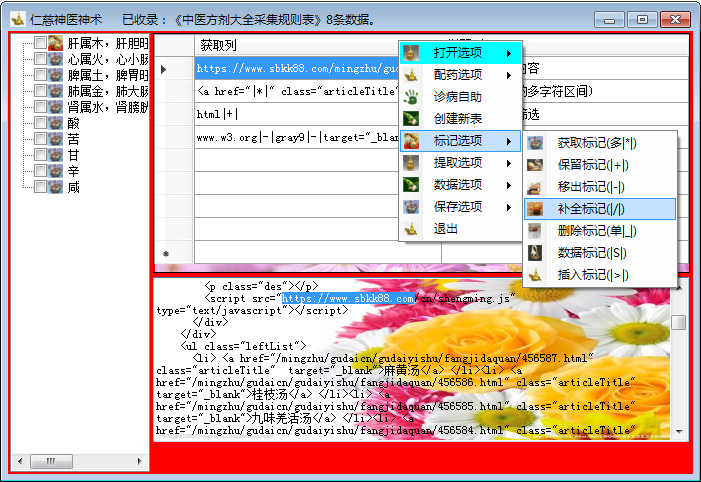Image resolution: width=701 pixels, height=482 pixels.
Task: Check the 脾属土 checkbox
Action: click(40, 75)
